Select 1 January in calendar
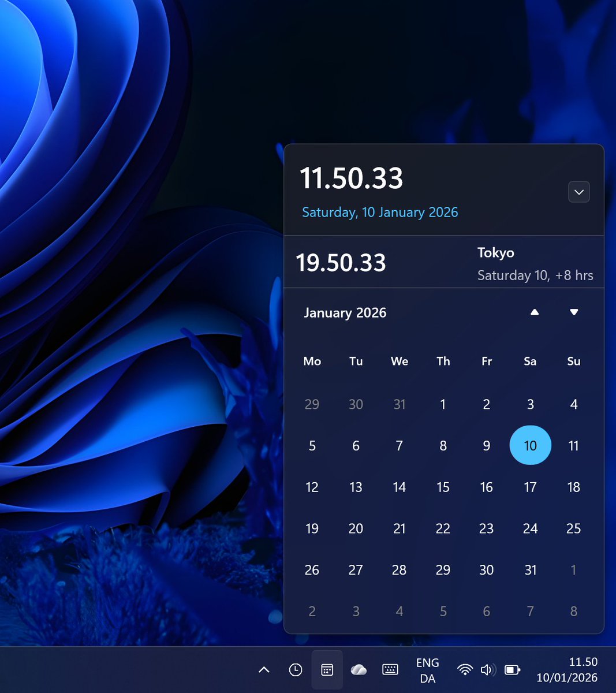 tap(443, 404)
